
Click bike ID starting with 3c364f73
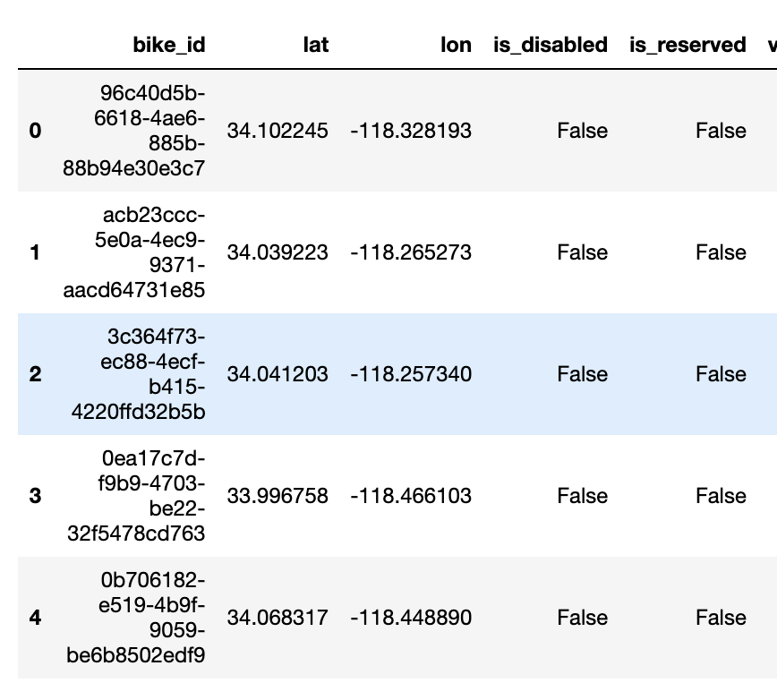click(138, 374)
